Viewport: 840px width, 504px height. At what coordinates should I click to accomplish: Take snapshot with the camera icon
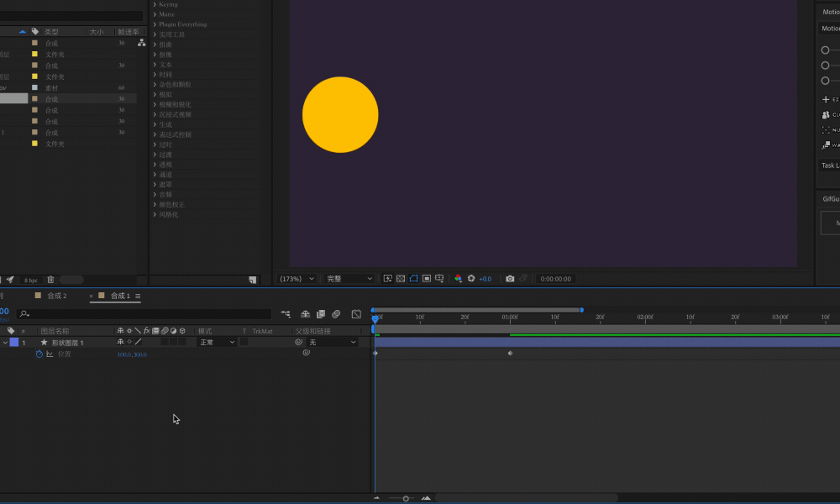click(510, 279)
